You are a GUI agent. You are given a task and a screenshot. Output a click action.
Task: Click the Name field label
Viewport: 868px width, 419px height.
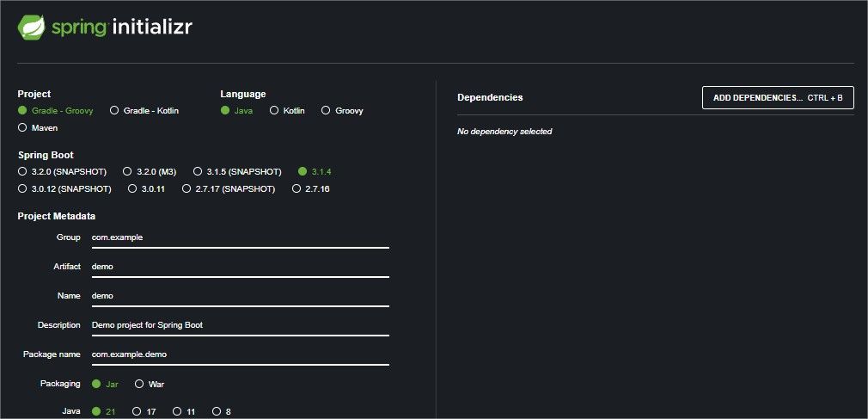[70, 296]
